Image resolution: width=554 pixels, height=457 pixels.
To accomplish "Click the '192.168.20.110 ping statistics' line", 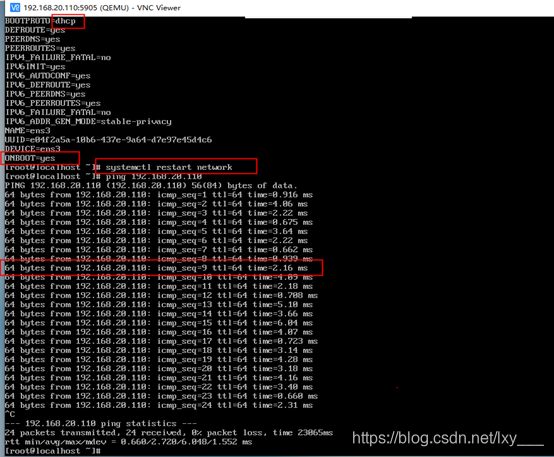I will [101, 424].
